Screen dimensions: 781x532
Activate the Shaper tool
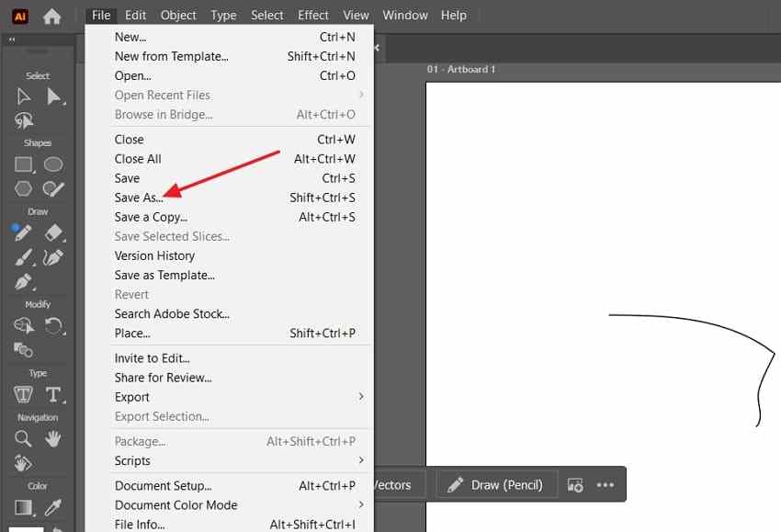point(53,188)
